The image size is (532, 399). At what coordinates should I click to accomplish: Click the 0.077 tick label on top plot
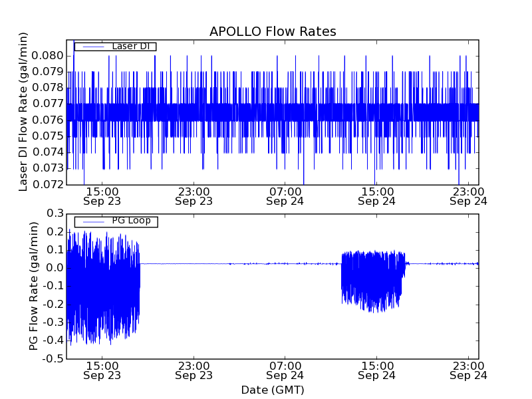(48, 104)
